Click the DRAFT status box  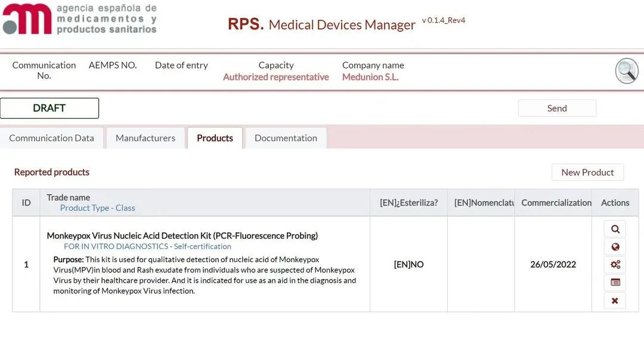pyautogui.click(x=49, y=108)
